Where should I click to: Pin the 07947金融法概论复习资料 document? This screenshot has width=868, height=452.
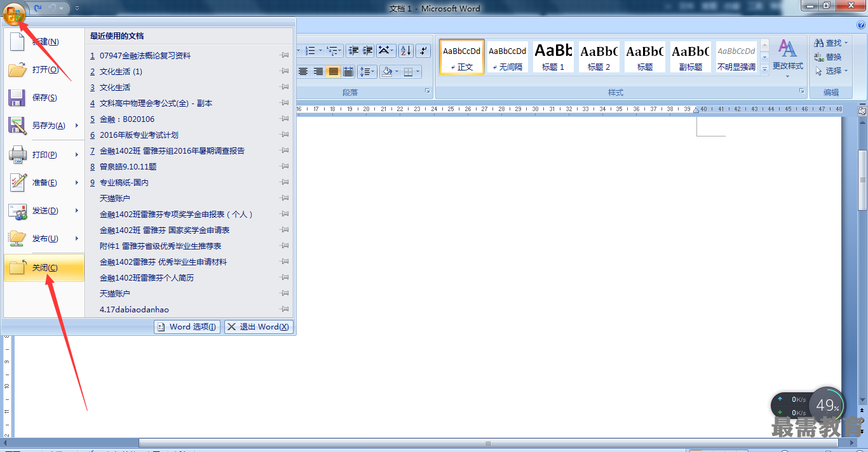(x=285, y=56)
